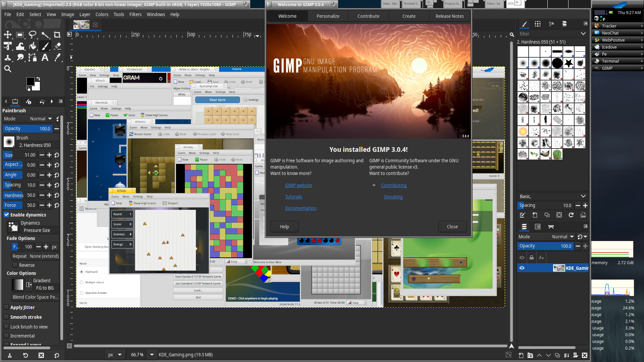Expand the Basic brush tag dropdown
644x362 pixels.
pos(583,196)
